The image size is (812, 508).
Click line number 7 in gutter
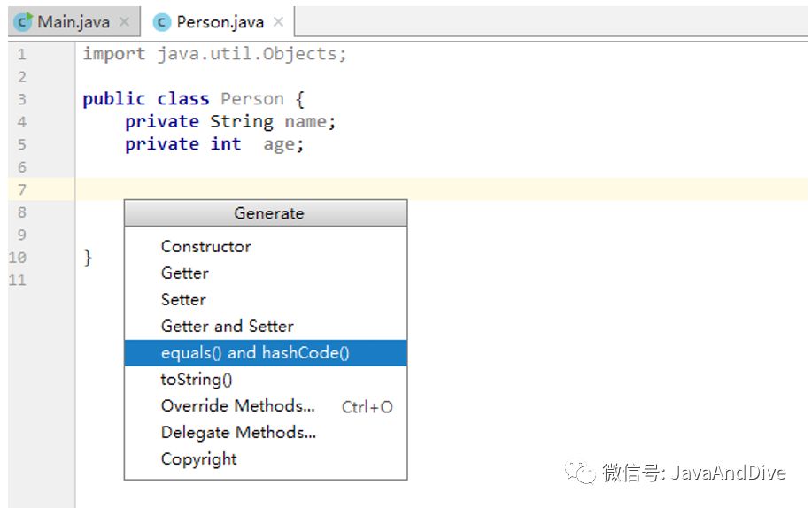22,189
